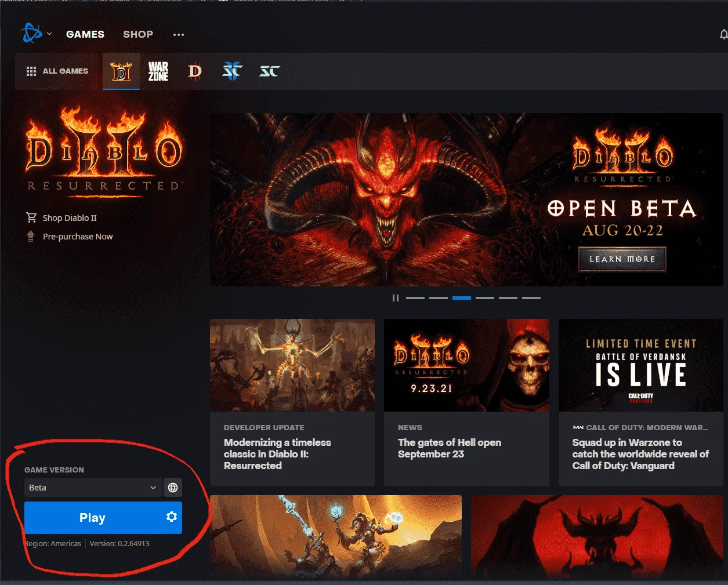Open the GAMES tab
Viewport: 728px width, 585px height.
[85, 34]
